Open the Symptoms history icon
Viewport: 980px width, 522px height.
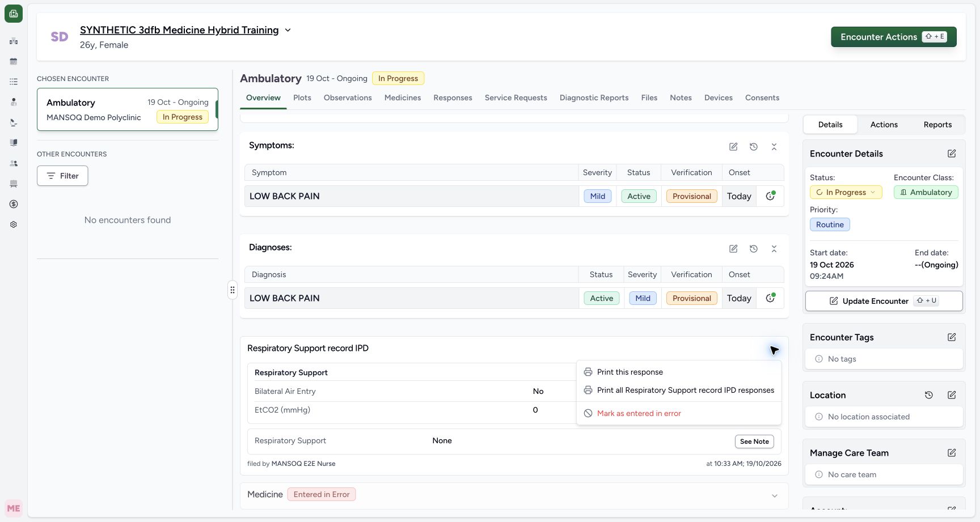[x=754, y=147]
